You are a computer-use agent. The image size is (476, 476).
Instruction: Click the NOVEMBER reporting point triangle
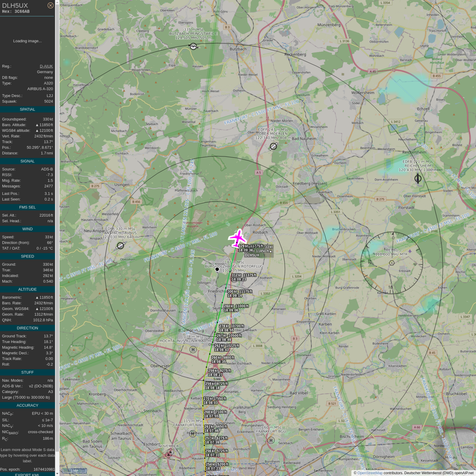(169, 454)
